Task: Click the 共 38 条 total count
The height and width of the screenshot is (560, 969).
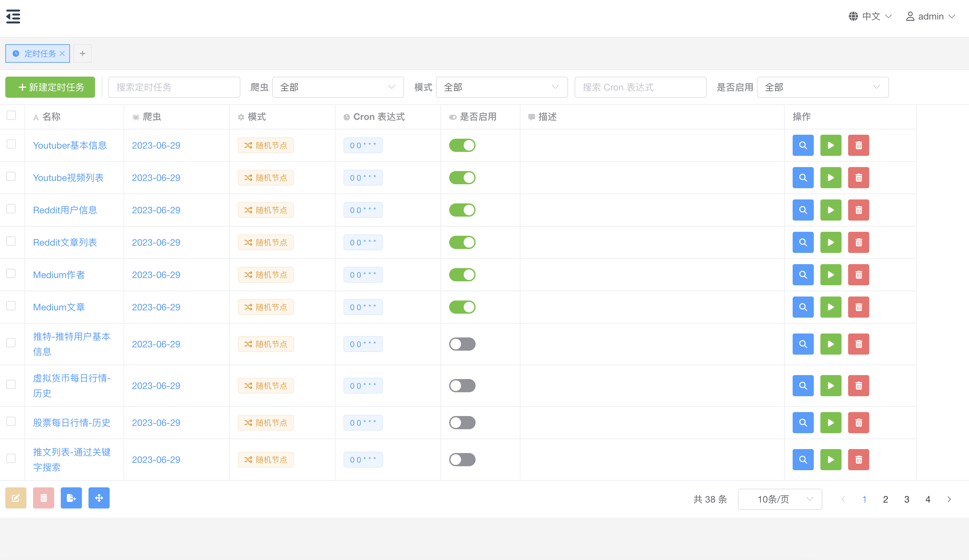Action: (x=710, y=499)
